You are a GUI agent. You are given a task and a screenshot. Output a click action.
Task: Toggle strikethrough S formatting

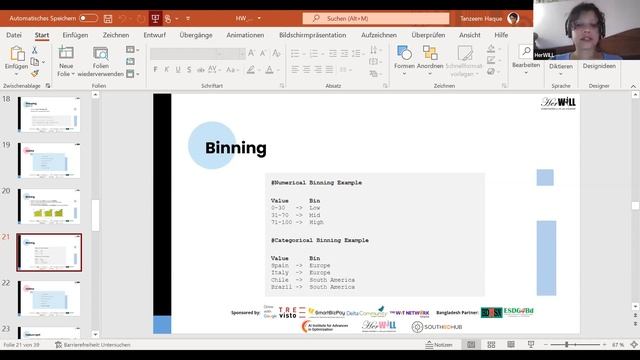(x=189, y=70)
